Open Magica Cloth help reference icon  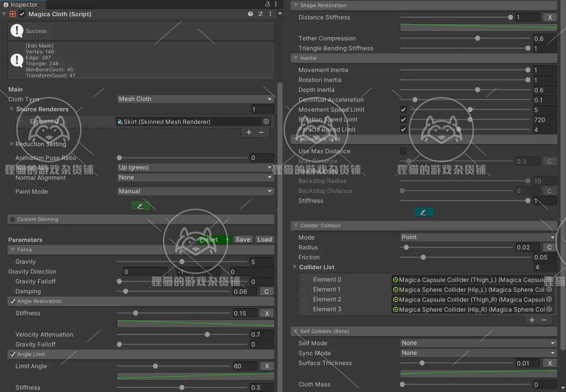tap(250, 14)
